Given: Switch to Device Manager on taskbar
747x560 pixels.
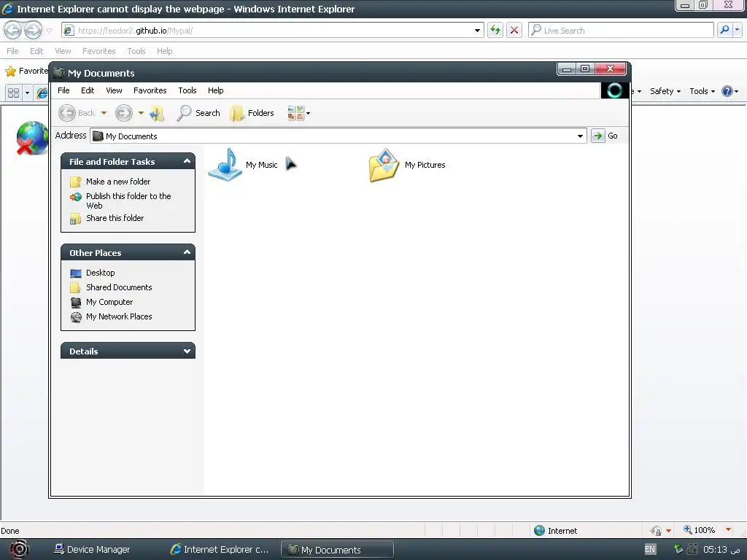Looking at the screenshot, I should 92,550.
